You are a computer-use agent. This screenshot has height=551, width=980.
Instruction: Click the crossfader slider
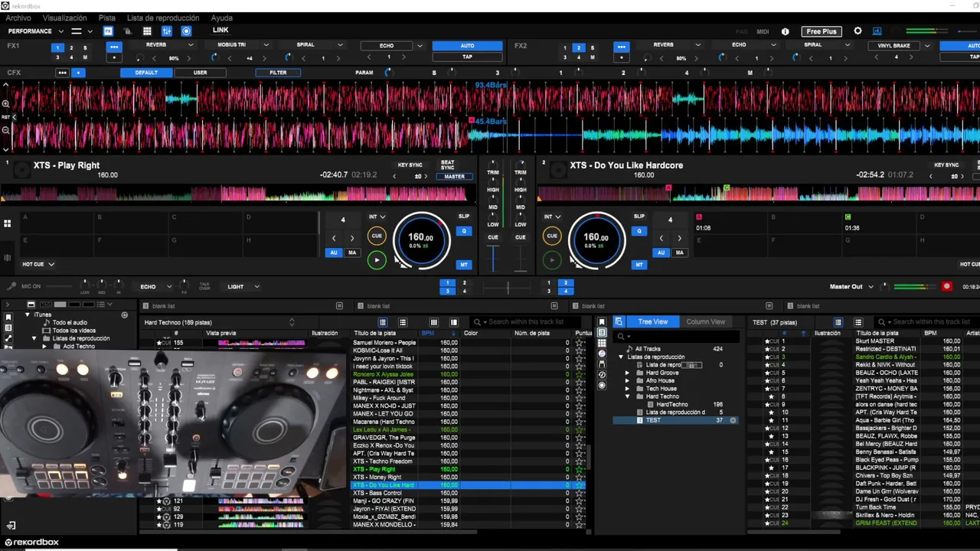click(x=507, y=287)
